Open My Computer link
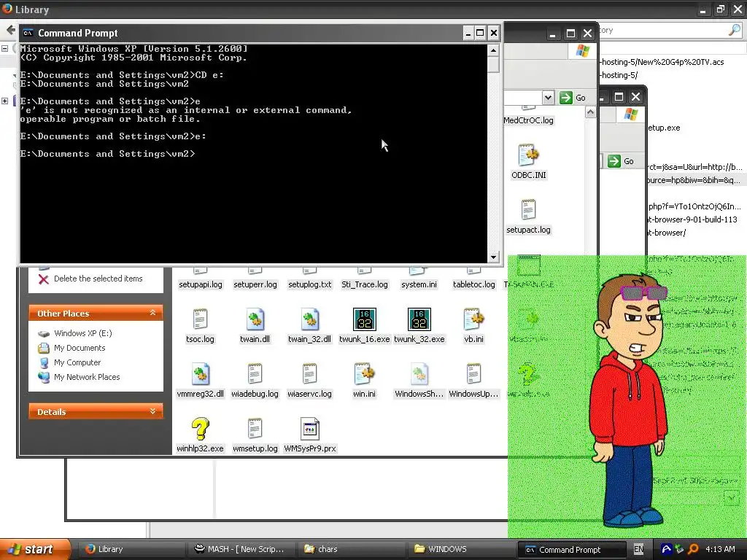The height and width of the screenshot is (560, 747). click(x=77, y=362)
